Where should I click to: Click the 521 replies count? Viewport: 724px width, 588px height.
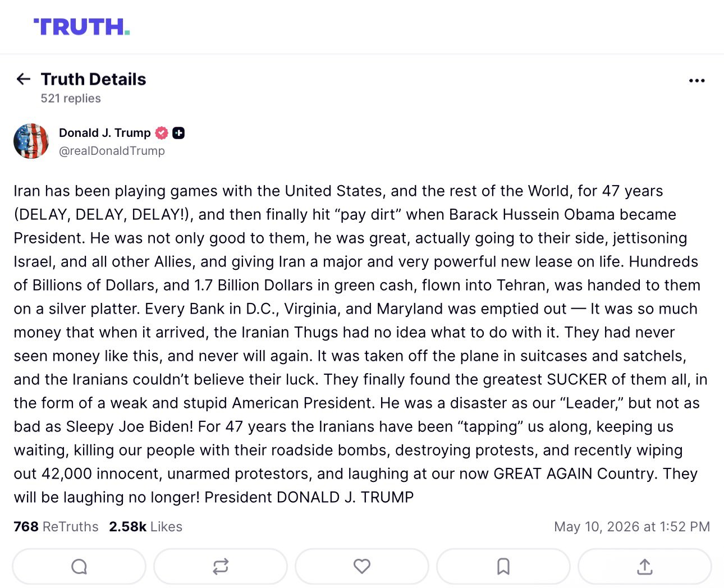71,99
